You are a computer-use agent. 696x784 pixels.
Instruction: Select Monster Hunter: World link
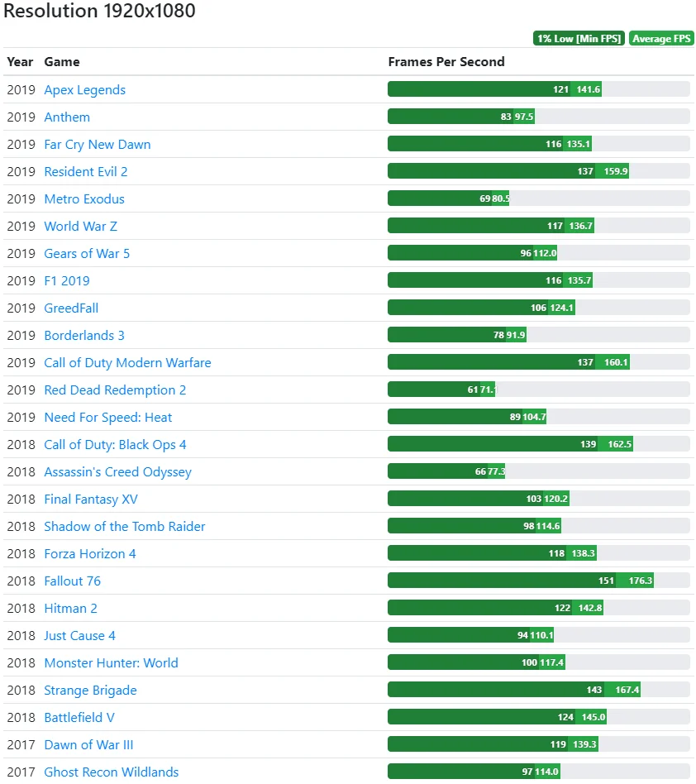point(111,662)
